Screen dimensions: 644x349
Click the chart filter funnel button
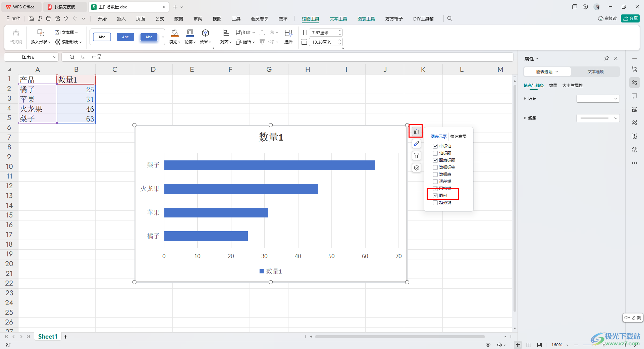click(416, 156)
